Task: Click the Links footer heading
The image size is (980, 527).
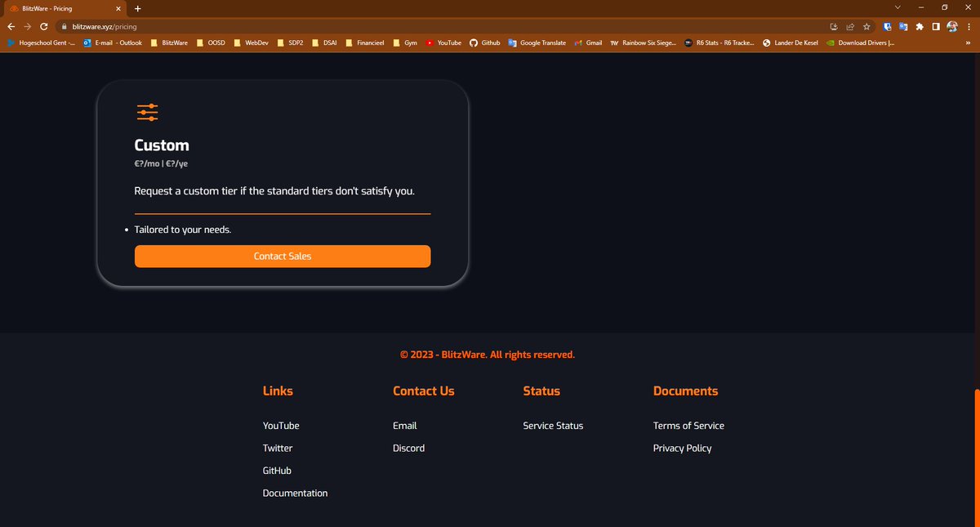Action: coord(278,391)
